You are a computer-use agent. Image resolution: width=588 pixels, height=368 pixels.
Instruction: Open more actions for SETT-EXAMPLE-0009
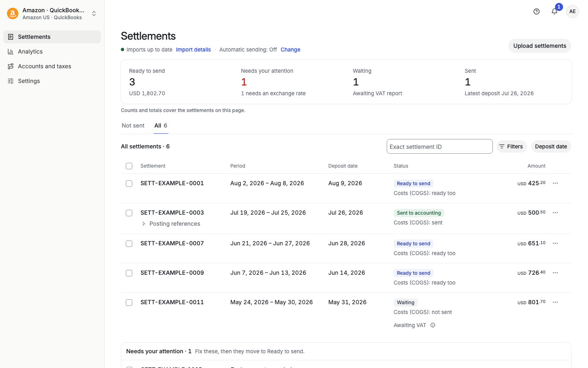555,273
